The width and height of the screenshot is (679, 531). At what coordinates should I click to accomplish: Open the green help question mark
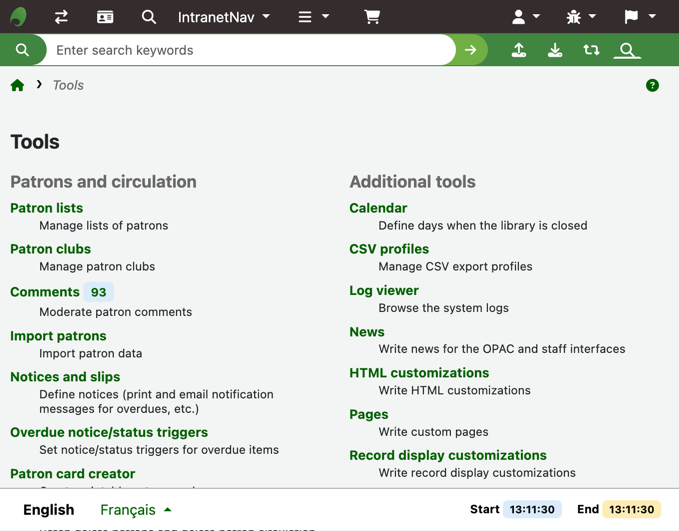coord(652,86)
